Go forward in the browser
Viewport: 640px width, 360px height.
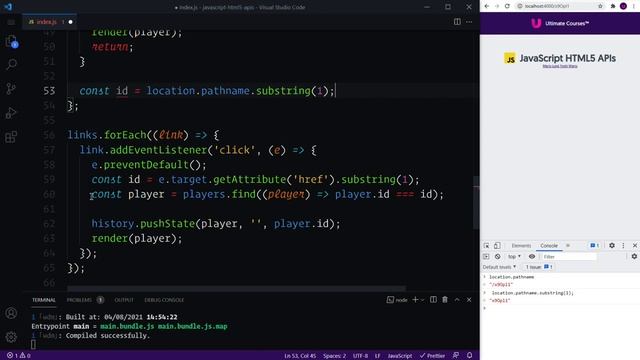tap(497, 6)
